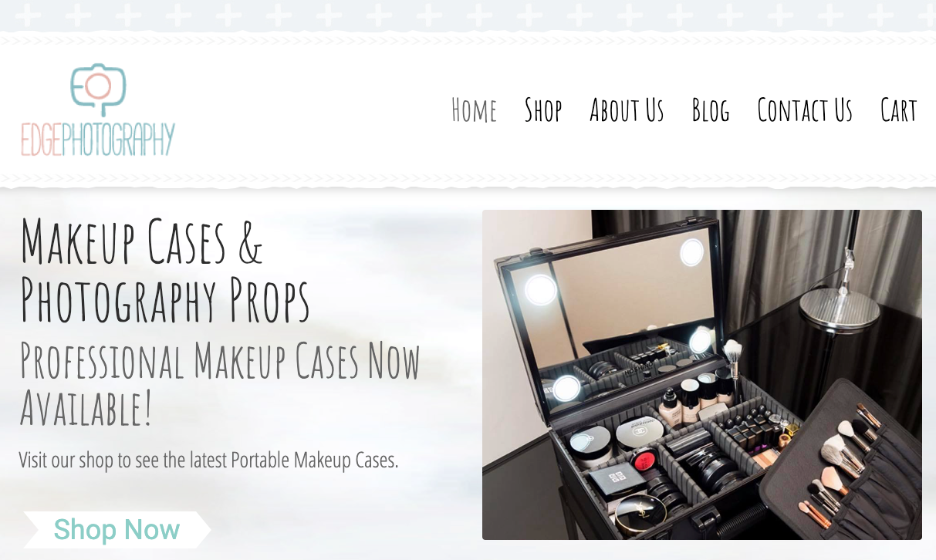Open the Contact Us page
This screenshot has width=936, height=560.
805,110
